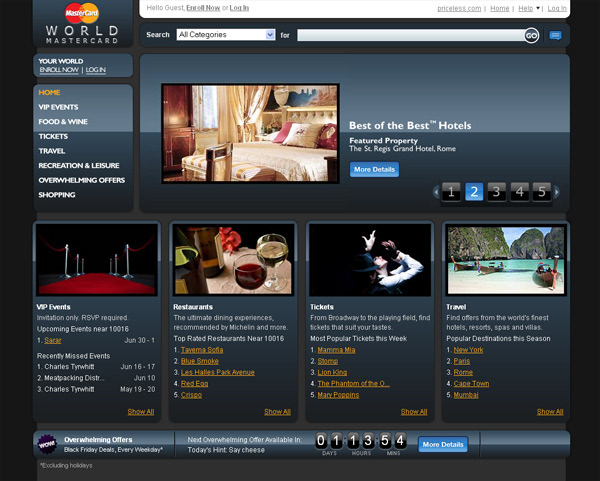Open the Mamma Mia tickets link
The image size is (600, 481).
336,350
